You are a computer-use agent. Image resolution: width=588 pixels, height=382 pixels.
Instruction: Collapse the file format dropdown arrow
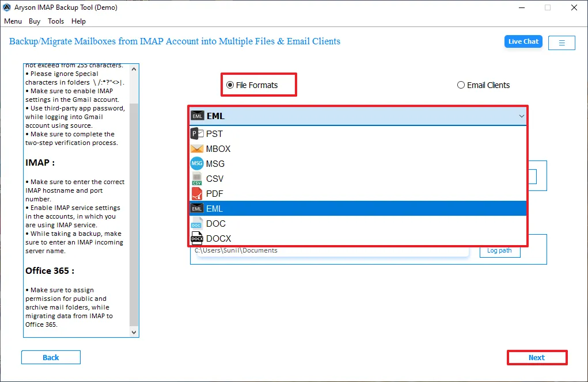pos(521,116)
